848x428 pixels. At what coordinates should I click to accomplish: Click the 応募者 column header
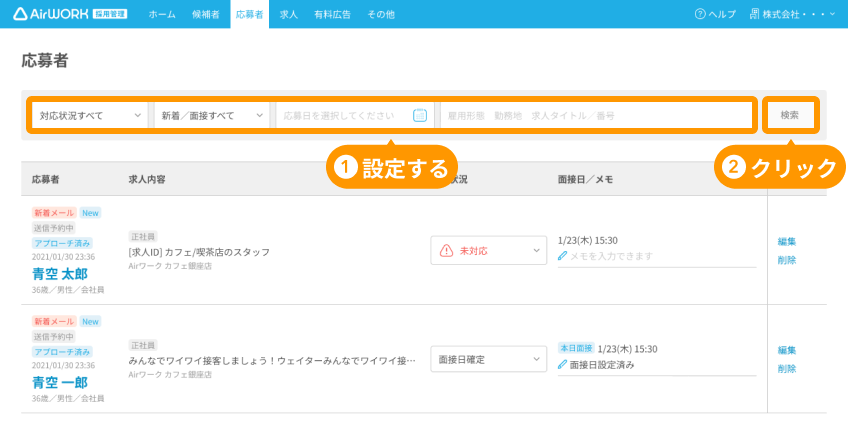coord(45,179)
